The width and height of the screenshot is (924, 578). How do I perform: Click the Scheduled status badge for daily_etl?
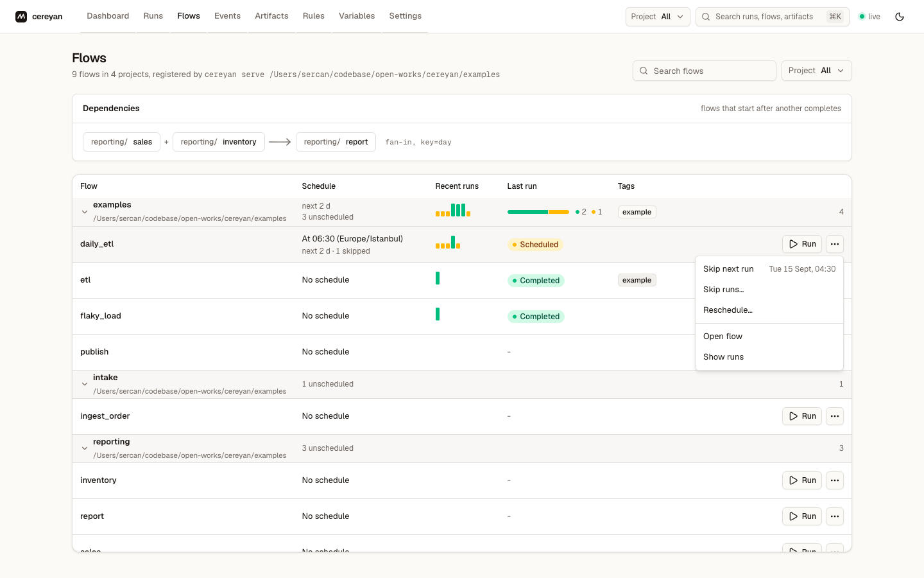click(535, 245)
